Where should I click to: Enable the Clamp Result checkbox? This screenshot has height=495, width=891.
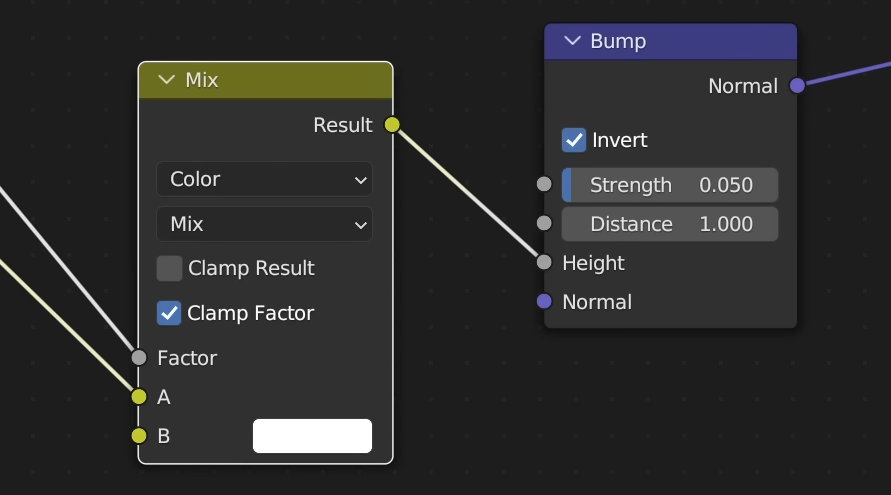pyautogui.click(x=170, y=268)
